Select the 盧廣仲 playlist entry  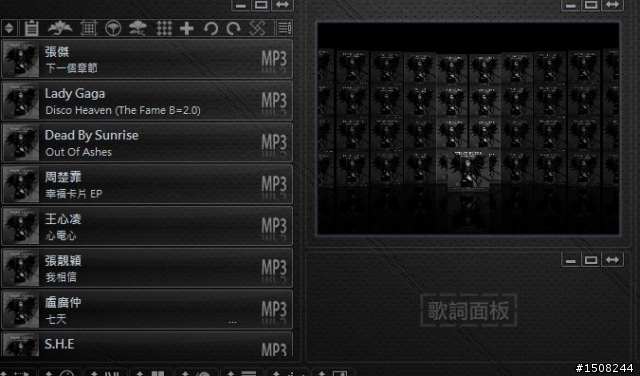147,309
